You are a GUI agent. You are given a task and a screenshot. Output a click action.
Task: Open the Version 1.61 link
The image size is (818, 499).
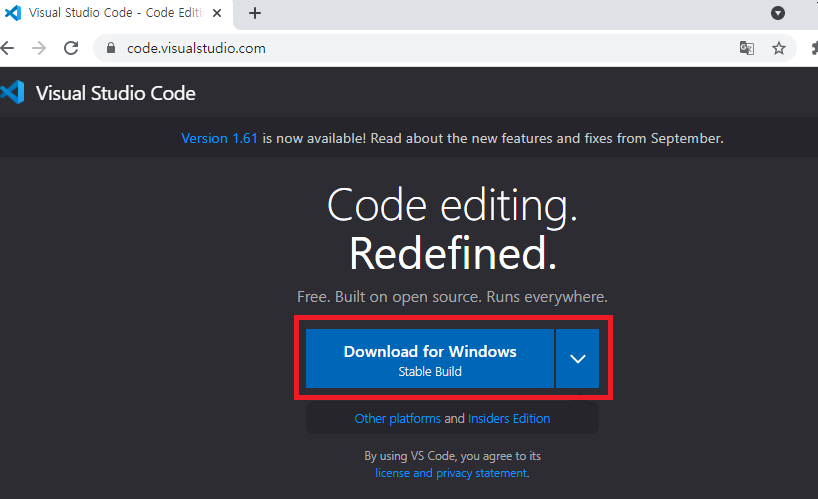click(220, 138)
